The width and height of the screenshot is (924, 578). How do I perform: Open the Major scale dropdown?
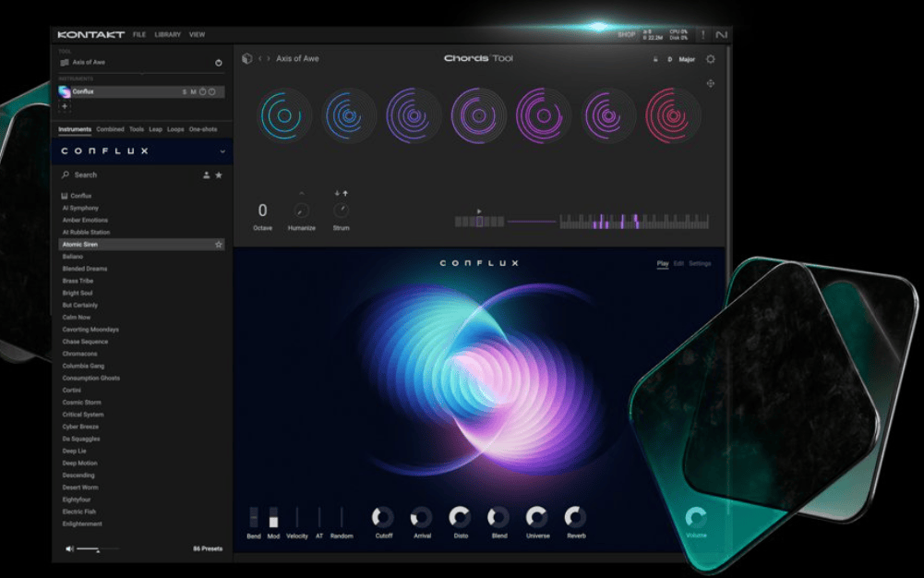(688, 59)
